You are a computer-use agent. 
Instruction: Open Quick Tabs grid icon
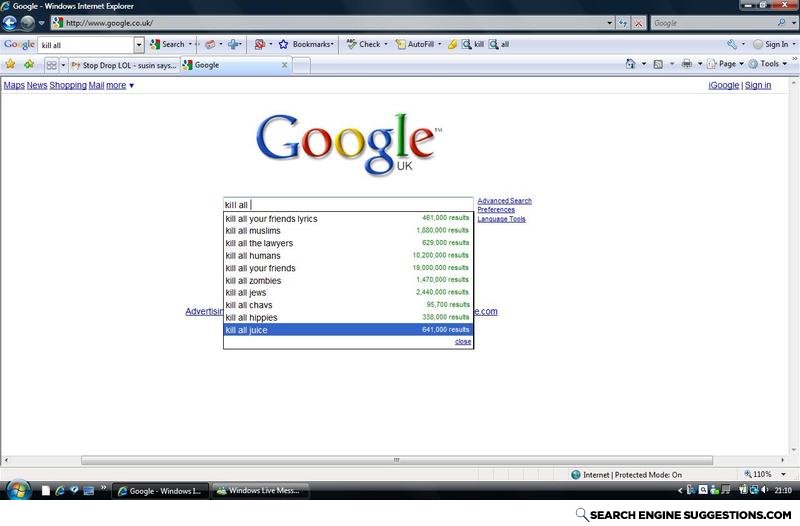pos(52,65)
